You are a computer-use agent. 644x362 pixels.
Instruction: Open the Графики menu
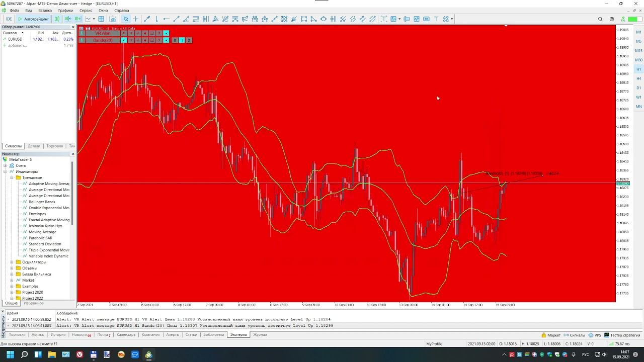click(65, 11)
